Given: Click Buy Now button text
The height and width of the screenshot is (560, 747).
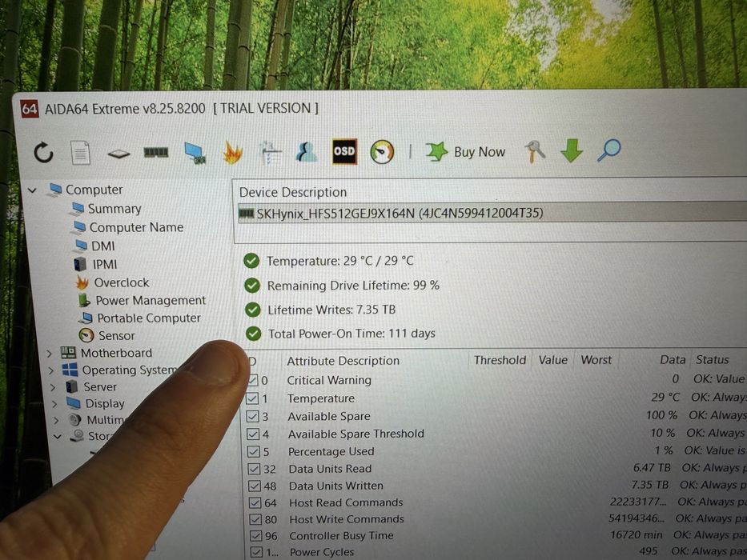Looking at the screenshot, I should (480, 152).
